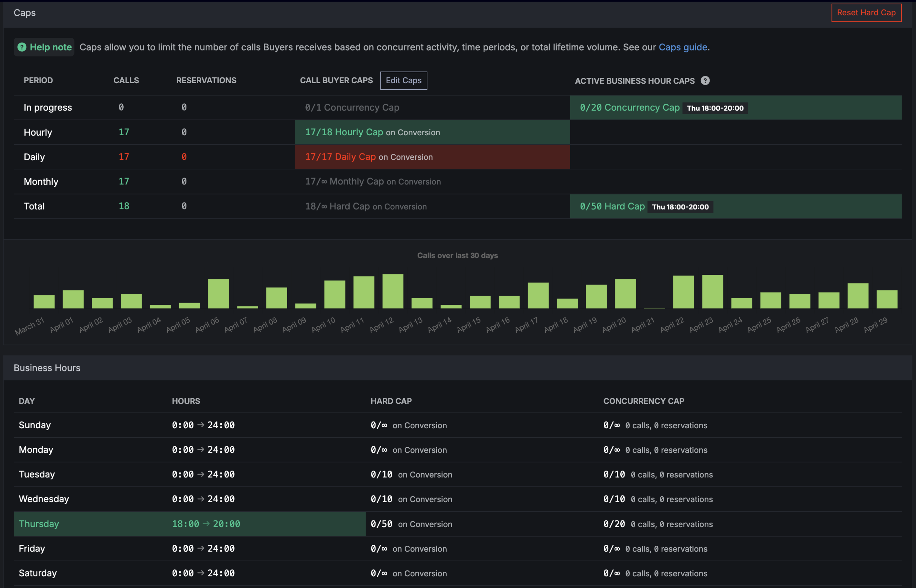Click the April 23 bar in chart
Image resolution: width=916 pixels, height=588 pixels.
point(712,292)
